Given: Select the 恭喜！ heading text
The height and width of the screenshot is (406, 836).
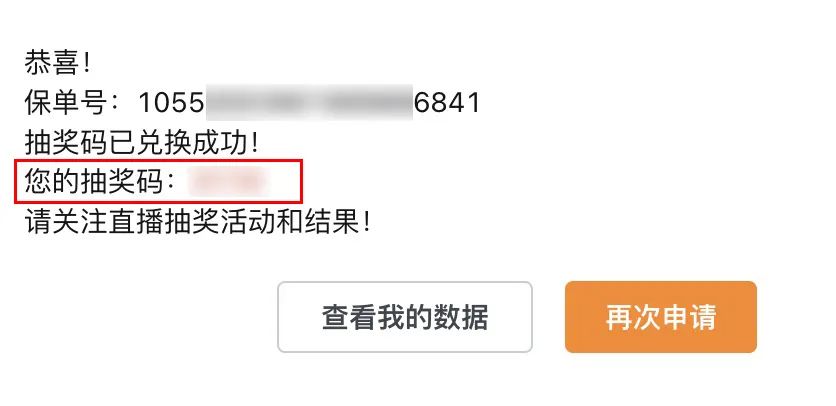Looking at the screenshot, I should point(59,63).
